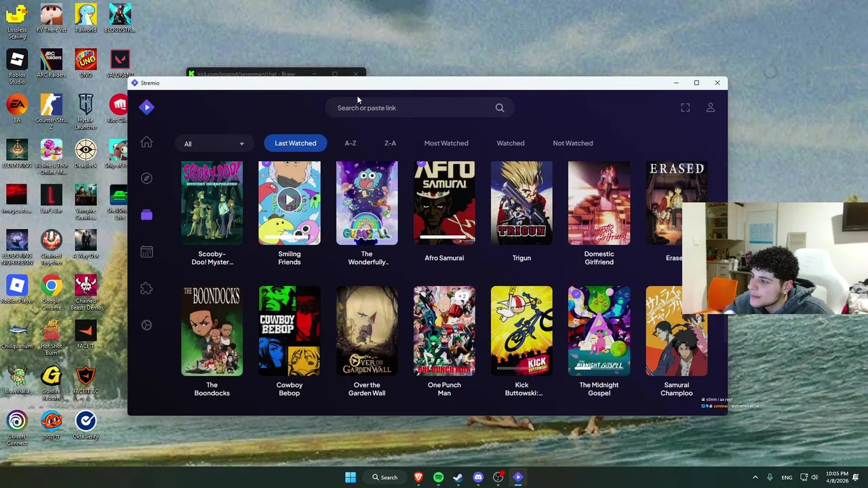
Task: Open Discord from the taskbar
Action: coord(478,477)
